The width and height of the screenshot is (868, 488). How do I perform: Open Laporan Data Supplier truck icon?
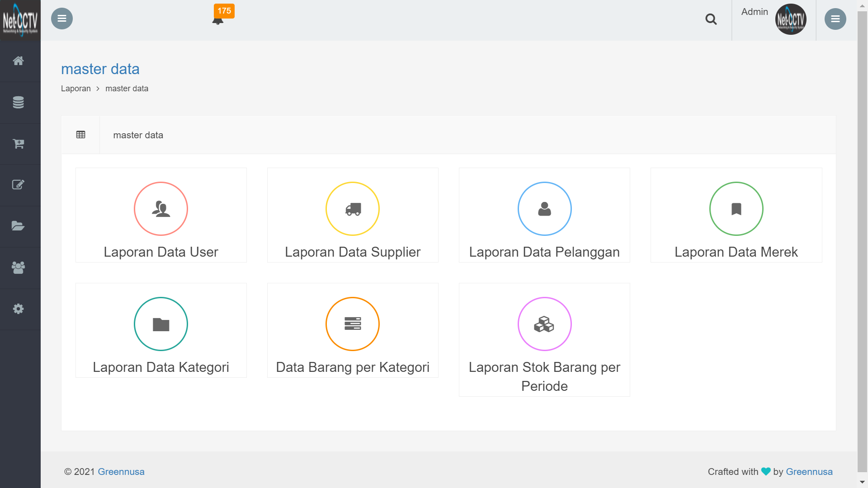click(353, 209)
